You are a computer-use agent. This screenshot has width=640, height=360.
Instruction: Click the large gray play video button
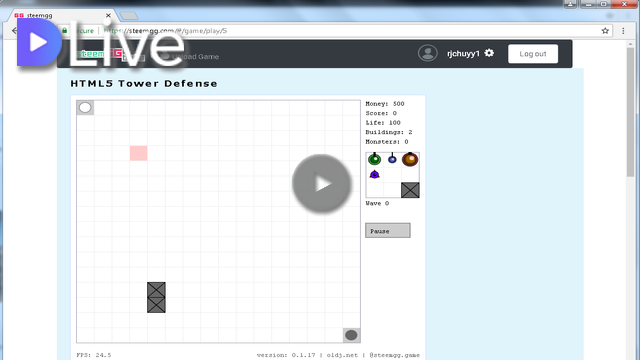tap(322, 183)
